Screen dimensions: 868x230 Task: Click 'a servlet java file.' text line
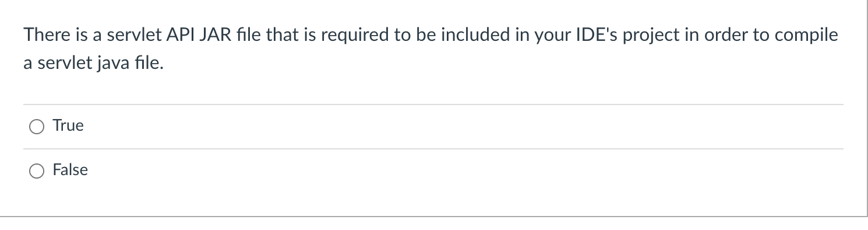pos(94,63)
